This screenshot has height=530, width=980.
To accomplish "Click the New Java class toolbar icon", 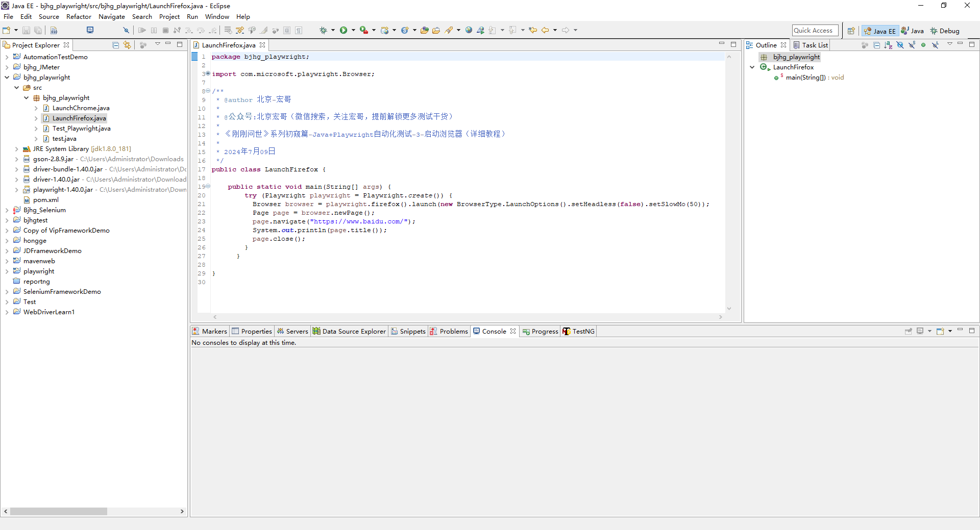I will coord(405,31).
